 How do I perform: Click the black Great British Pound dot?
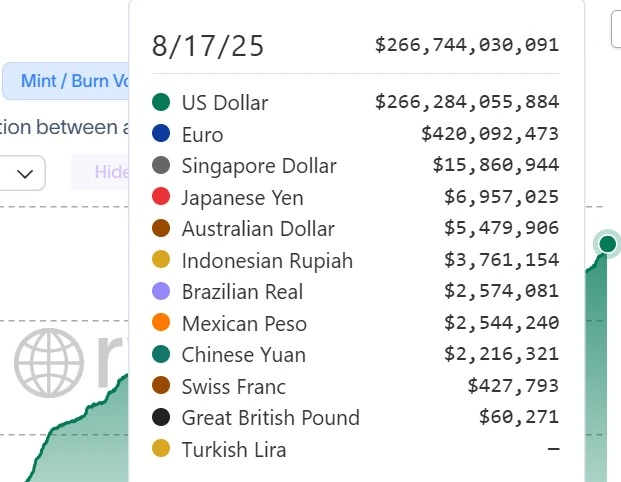tap(161, 418)
